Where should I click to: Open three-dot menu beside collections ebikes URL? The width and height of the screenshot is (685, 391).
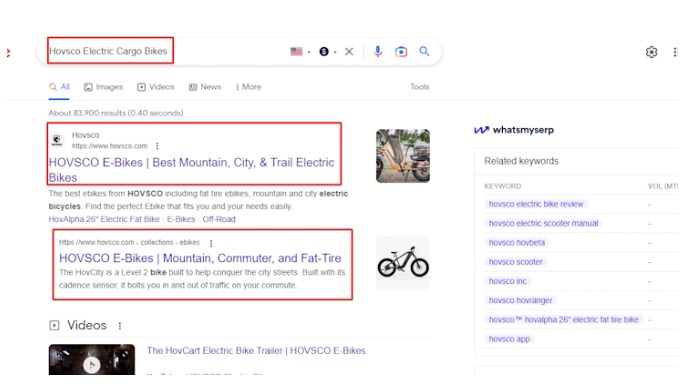coord(211,243)
